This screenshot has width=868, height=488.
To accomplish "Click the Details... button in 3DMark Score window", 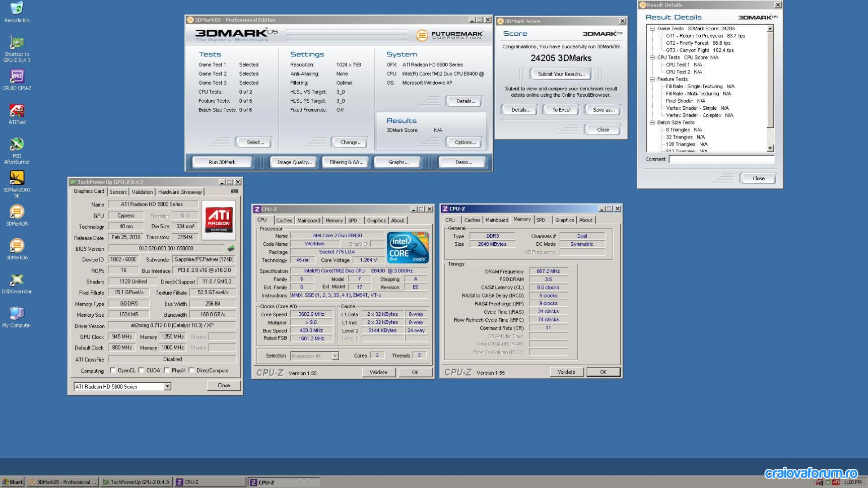I will click(x=521, y=110).
